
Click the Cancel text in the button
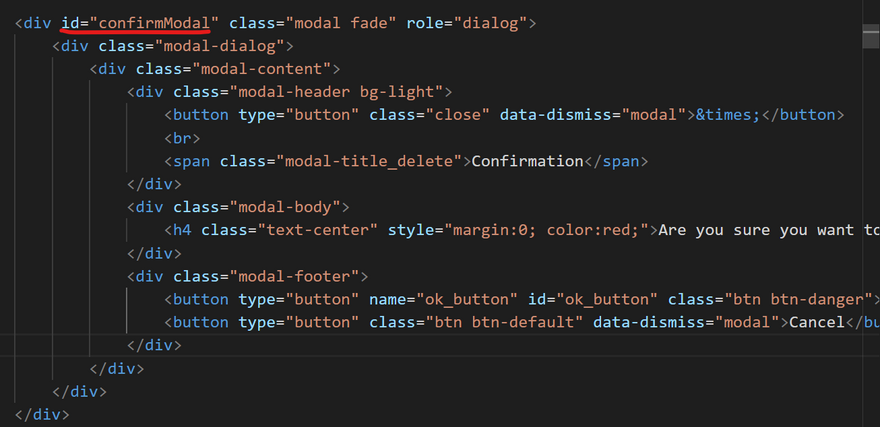click(x=817, y=322)
